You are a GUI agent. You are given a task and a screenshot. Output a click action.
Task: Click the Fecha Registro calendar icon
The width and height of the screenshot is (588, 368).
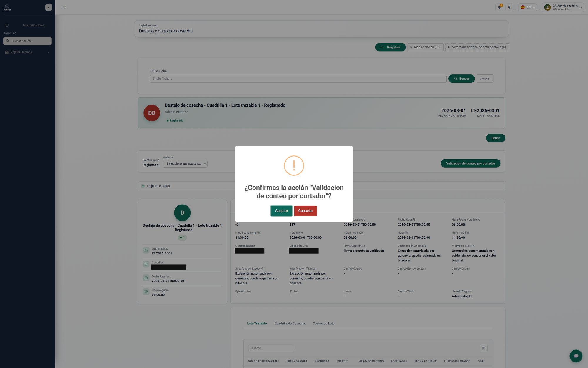(x=146, y=278)
